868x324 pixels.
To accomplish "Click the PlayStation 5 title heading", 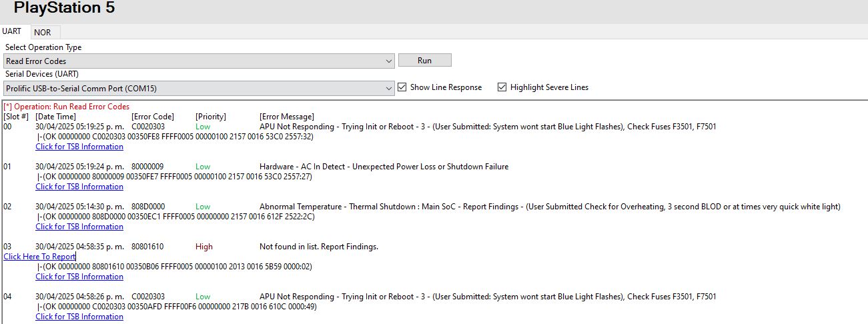I will coord(64,8).
